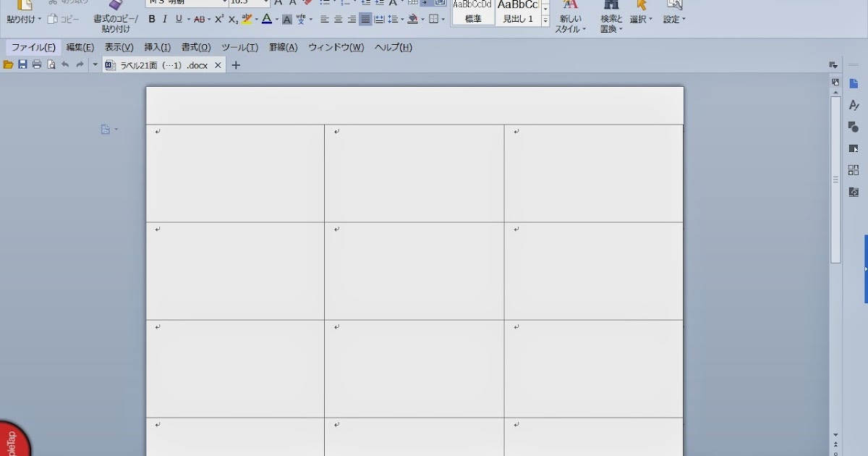The image size is (868, 456).
Task: Select the 標準 style
Action: [473, 12]
